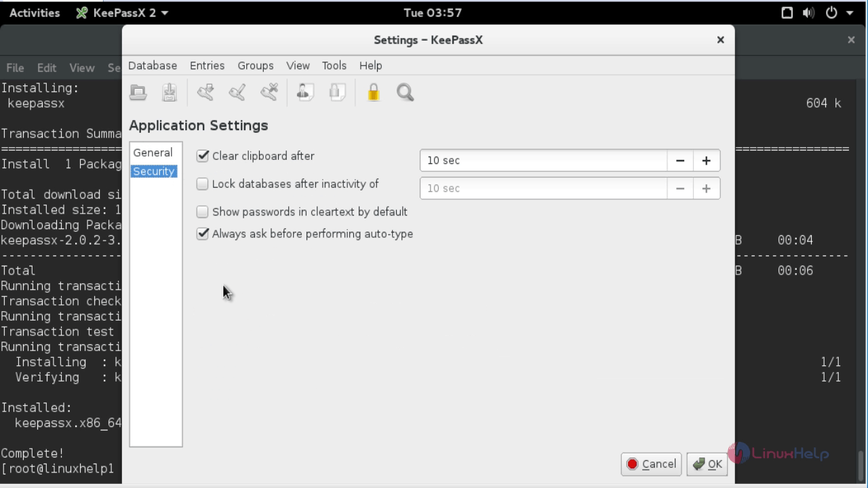This screenshot has width=868, height=488.
Task: Open the terminal window's Edit menu
Action: coord(47,68)
